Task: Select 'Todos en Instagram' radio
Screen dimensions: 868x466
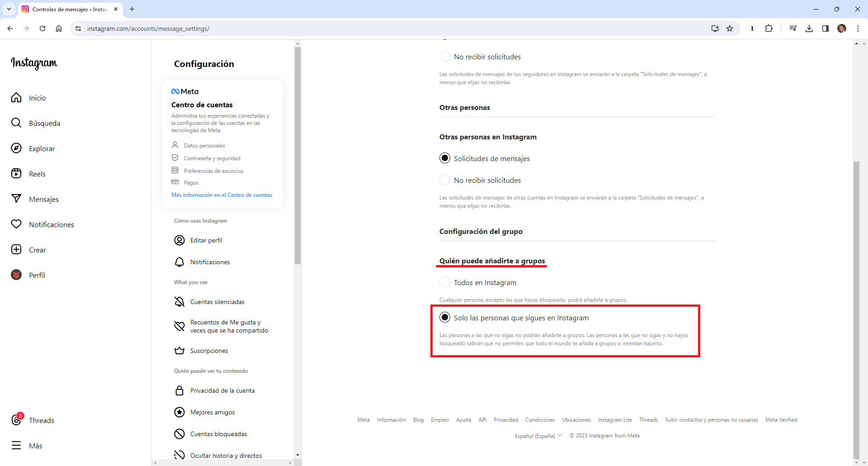Action: (445, 282)
